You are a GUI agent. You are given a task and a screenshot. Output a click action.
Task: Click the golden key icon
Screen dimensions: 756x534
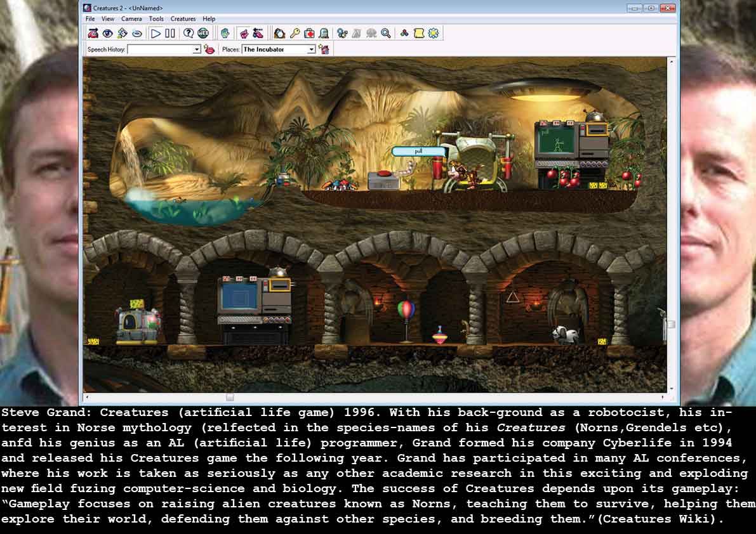[295, 34]
